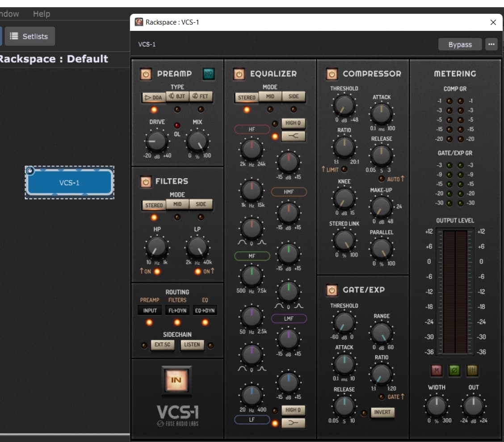The width and height of the screenshot is (504, 442).
Task: Toggle the Preamp power button
Action: pos(146,74)
